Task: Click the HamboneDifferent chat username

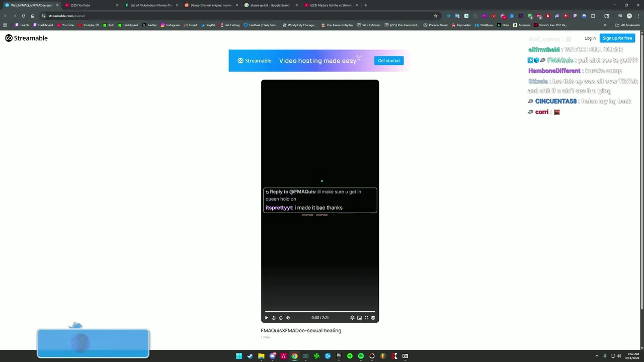Action: pyautogui.click(x=554, y=71)
